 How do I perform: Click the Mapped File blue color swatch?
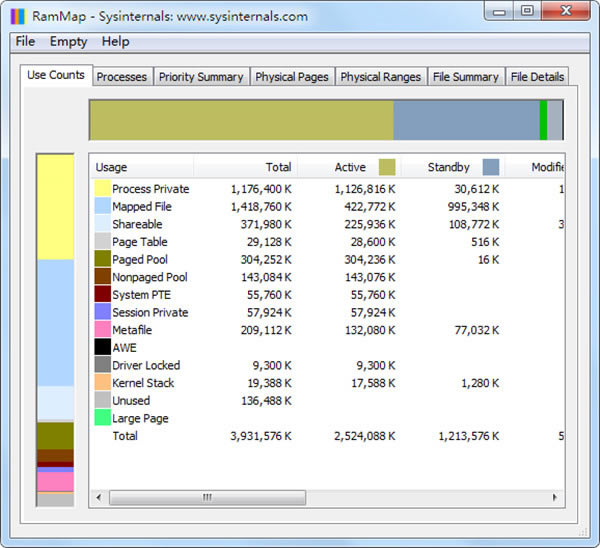[102, 207]
